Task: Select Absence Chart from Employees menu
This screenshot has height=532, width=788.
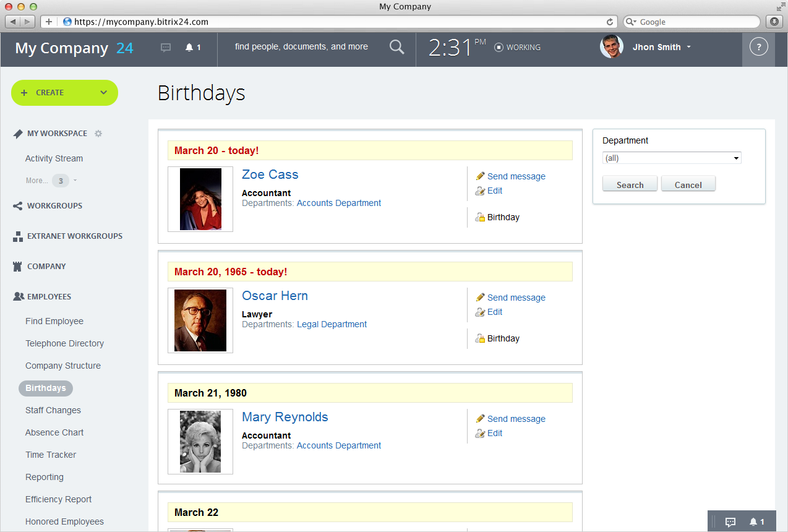Action: coord(54,432)
